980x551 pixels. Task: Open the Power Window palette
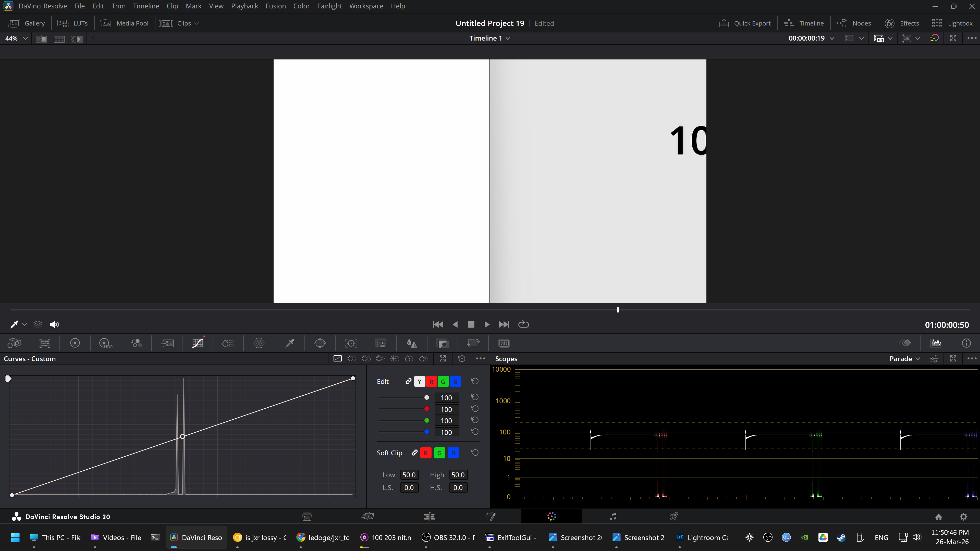[x=320, y=343]
